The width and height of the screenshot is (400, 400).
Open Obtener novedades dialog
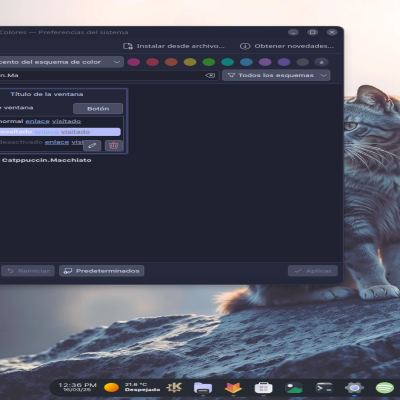[287, 46]
